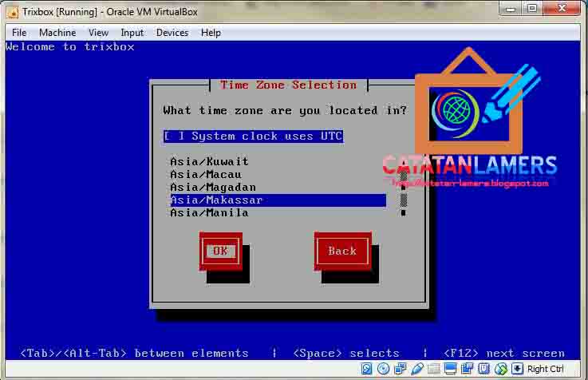Click the '<Tab>/<Alt-Tab> between elements' hint
The height and width of the screenshot is (380, 588).
click(134, 354)
